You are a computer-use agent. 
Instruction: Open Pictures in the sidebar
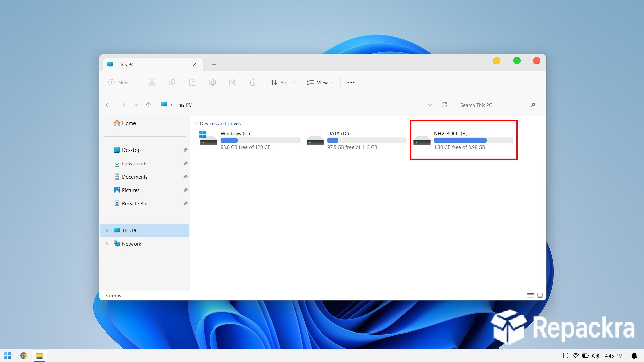[145, 190]
